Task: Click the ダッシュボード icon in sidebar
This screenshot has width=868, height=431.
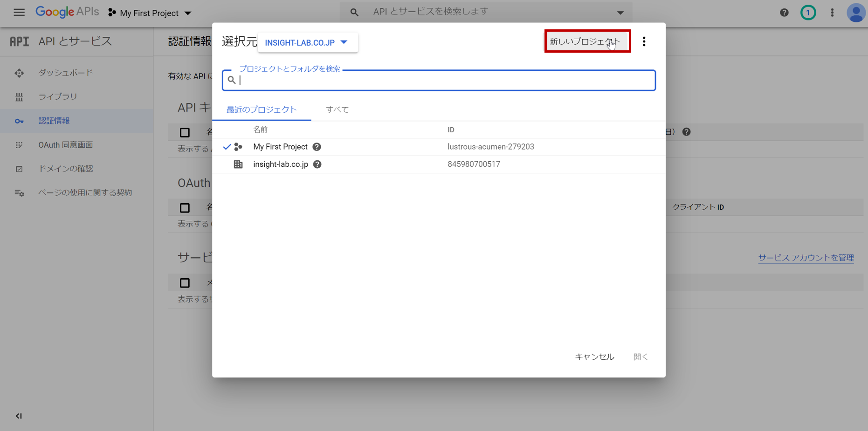Action: [19, 73]
